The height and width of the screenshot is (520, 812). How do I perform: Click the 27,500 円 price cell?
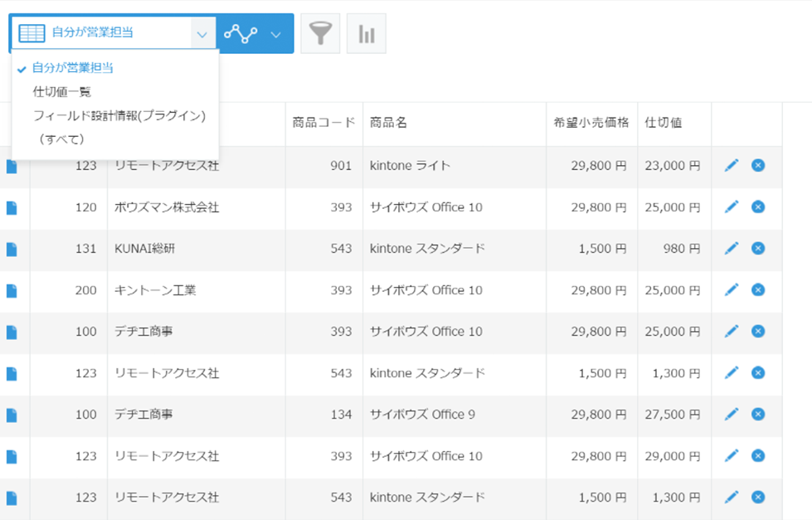coord(672,415)
